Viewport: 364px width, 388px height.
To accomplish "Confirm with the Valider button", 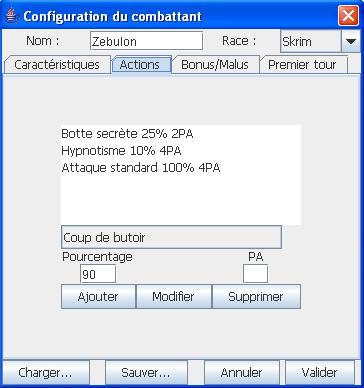I will [319, 372].
